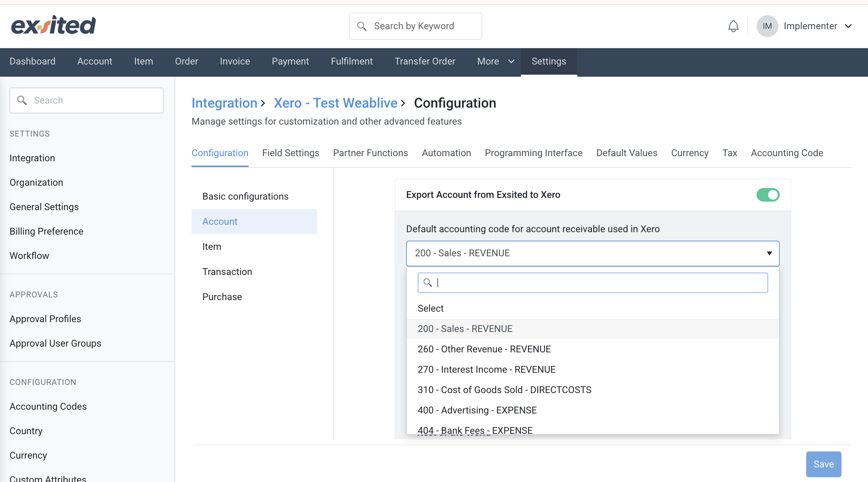This screenshot has height=482, width=868.
Task: Open the Transfer Order section
Action: coord(425,61)
